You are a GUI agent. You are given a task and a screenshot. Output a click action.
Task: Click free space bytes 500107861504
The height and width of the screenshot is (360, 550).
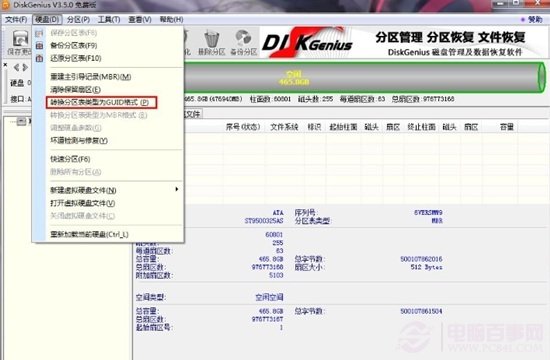pyautogui.click(x=421, y=311)
